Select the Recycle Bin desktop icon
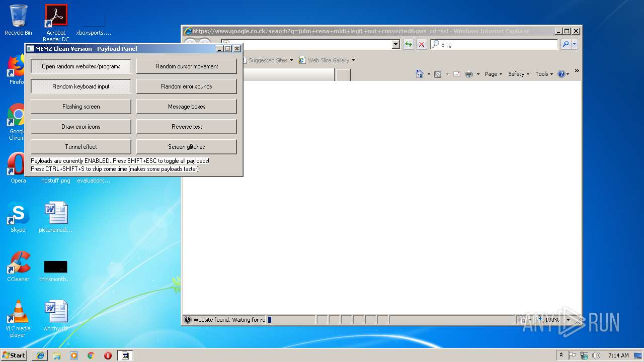Image resolution: width=644 pixels, height=362 pixels. tap(18, 20)
